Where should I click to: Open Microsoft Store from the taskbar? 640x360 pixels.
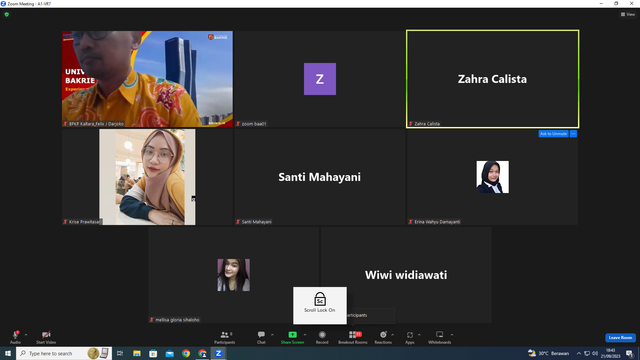pyautogui.click(x=153, y=353)
